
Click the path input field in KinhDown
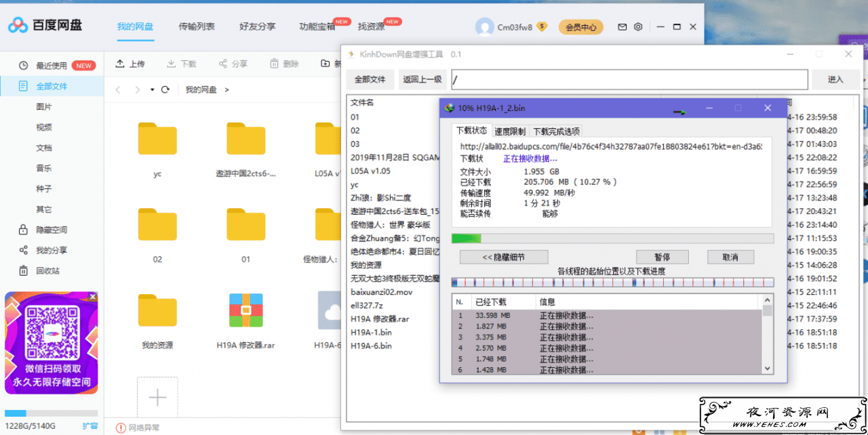coord(630,79)
